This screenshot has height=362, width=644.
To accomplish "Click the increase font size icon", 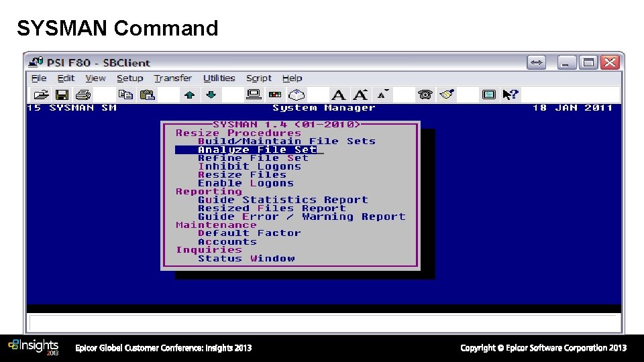I will [x=360, y=95].
